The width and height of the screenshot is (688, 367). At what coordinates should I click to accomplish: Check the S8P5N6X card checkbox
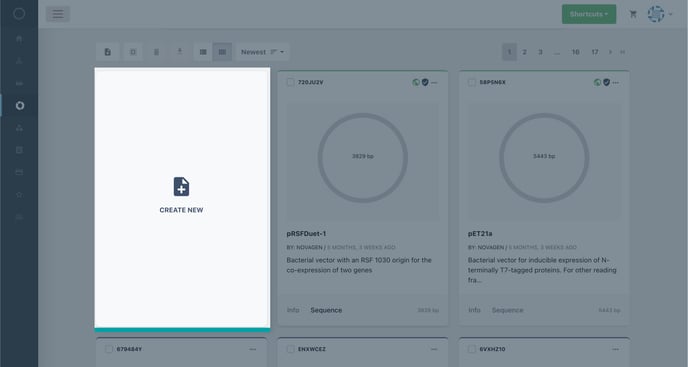click(472, 82)
